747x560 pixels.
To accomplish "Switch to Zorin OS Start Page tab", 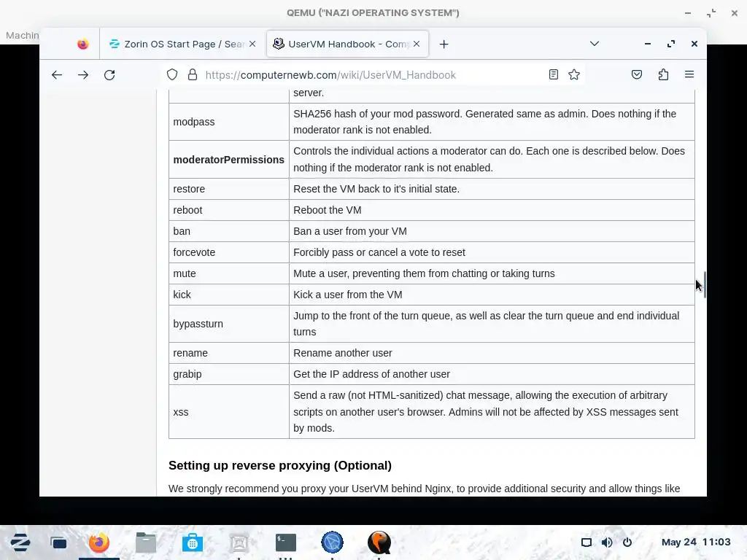I will point(182,44).
